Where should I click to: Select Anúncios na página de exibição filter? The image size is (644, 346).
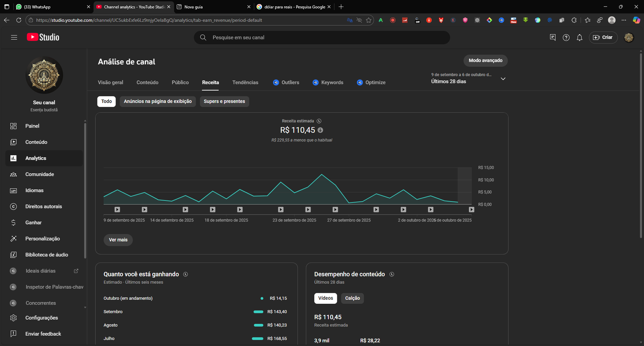(157, 101)
